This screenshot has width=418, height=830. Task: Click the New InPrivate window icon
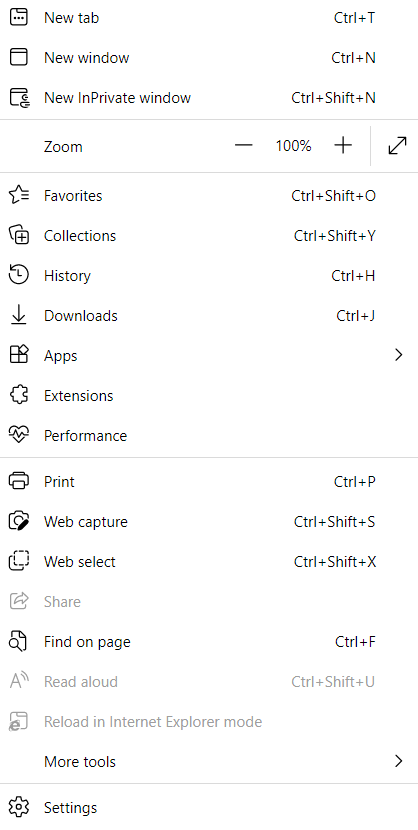pyautogui.click(x=20, y=98)
